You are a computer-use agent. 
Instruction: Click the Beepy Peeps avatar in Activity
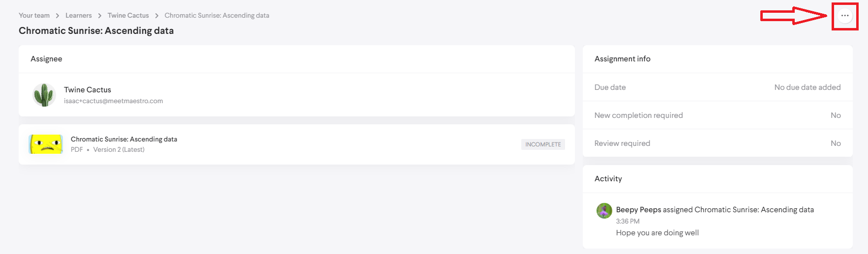tap(604, 211)
